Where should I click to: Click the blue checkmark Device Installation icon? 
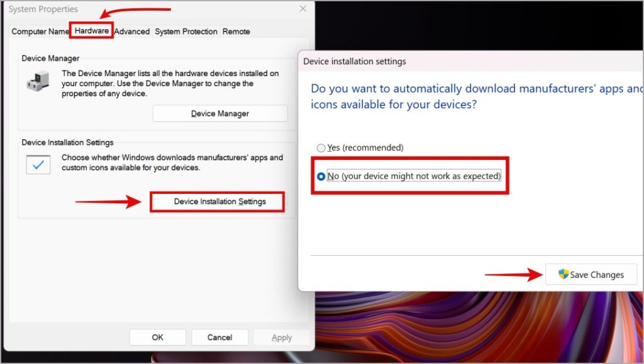tap(39, 164)
